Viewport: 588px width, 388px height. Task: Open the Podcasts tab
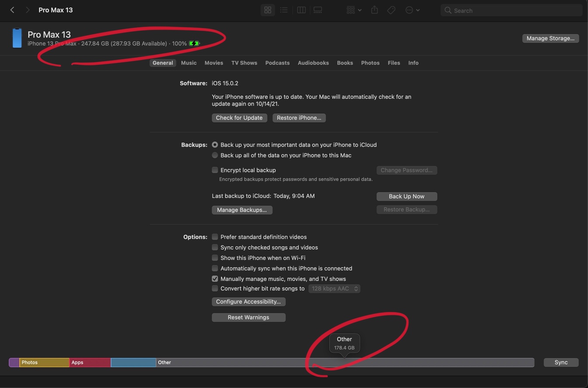click(x=278, y=63)
